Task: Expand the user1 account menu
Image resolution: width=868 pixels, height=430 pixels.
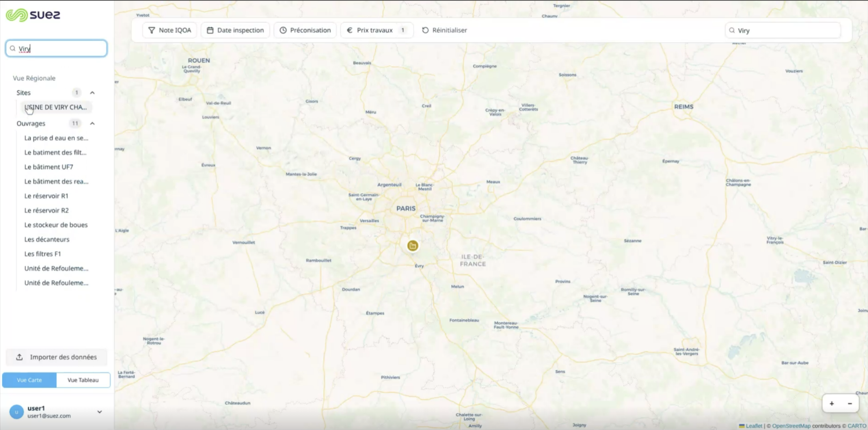Action: [99, 412]
